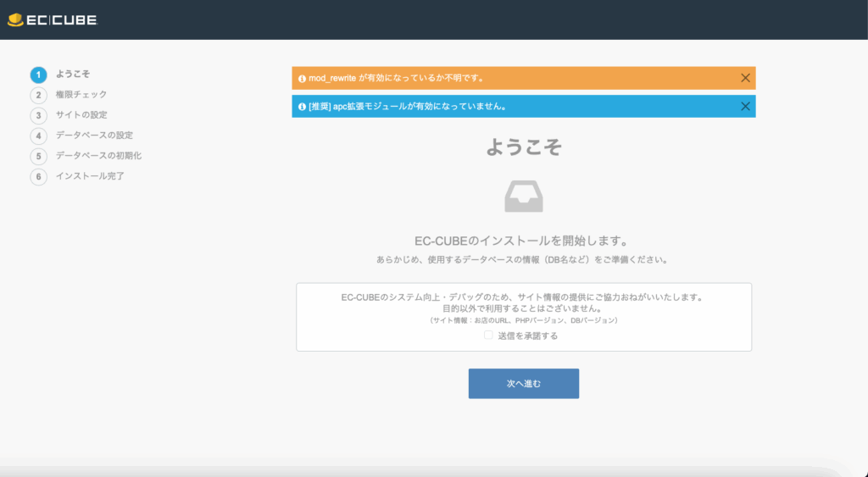Screen dimensions: 868x477
Task: Click the EC-CUBEのシステム向上・デバッグのため sentence
Action: 523,297
